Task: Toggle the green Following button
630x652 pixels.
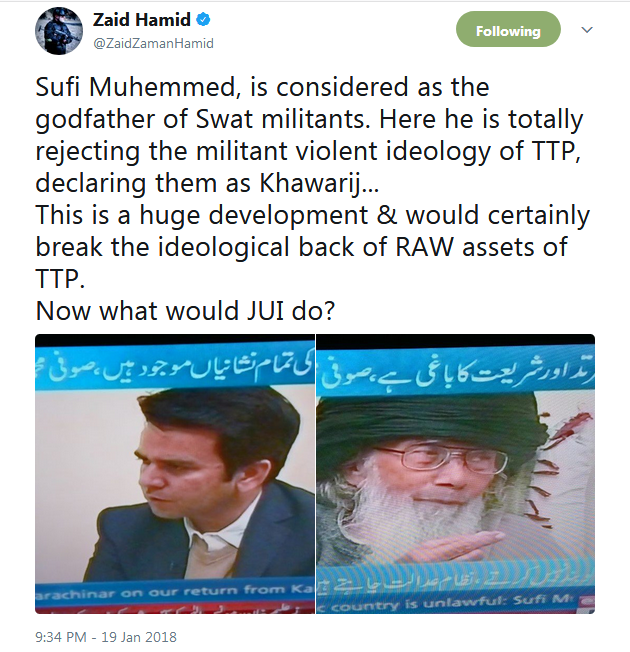Action: [508, 29]
